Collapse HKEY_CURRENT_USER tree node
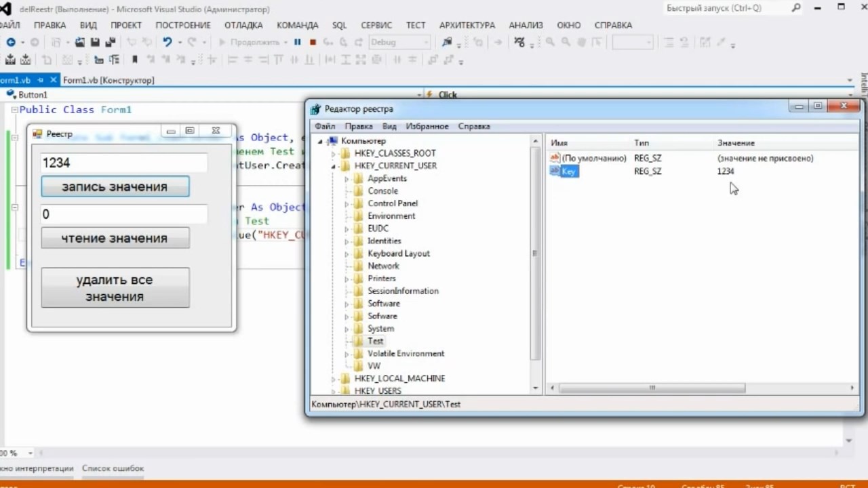868x488 pixels. click(333, 166)
